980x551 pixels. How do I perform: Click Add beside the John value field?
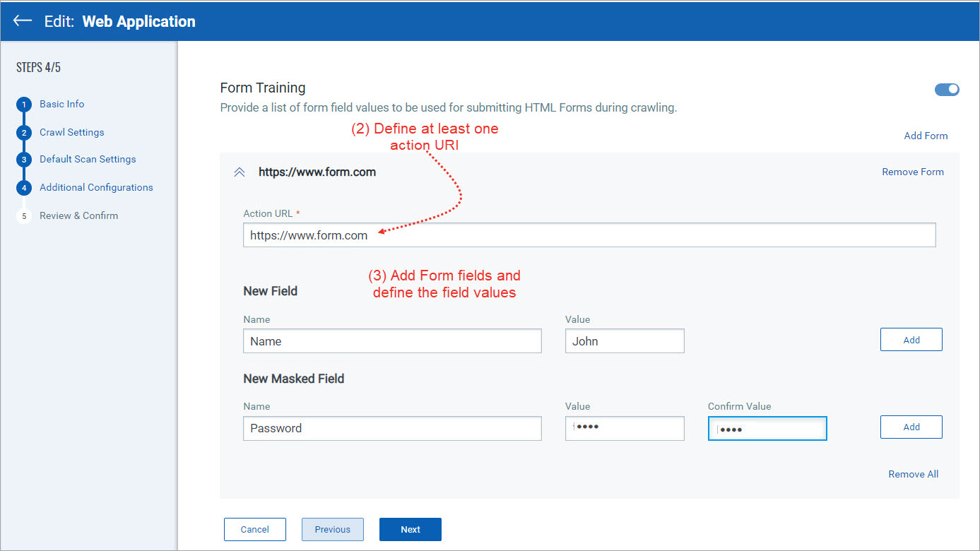911,339
